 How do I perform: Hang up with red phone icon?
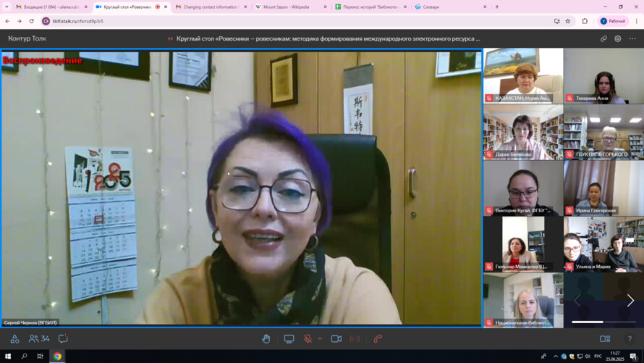click(x=378, y=338)
